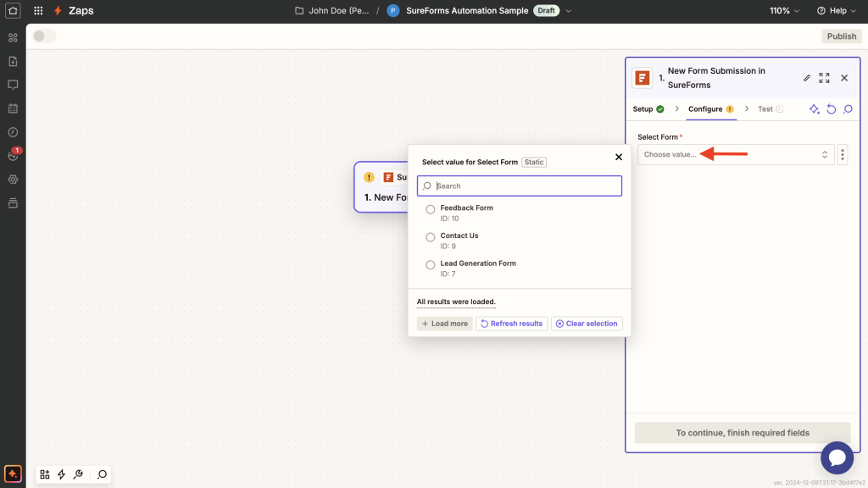Edit step title with the pencil icon
Image resolution: width=868 pixels, height=488 pixels.
pyautogui.click(x=807, y=77)
